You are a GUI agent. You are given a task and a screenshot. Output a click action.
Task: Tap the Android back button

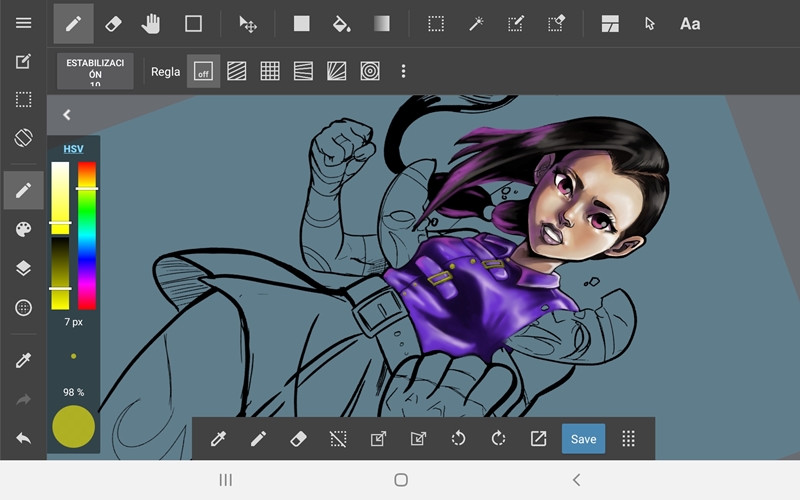click(x=577, y=480)
